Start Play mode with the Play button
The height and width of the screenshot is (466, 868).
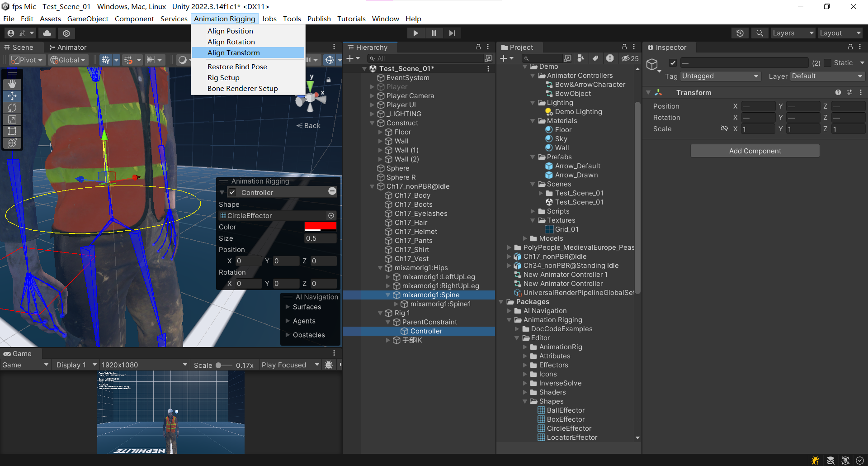click(415, 33)
